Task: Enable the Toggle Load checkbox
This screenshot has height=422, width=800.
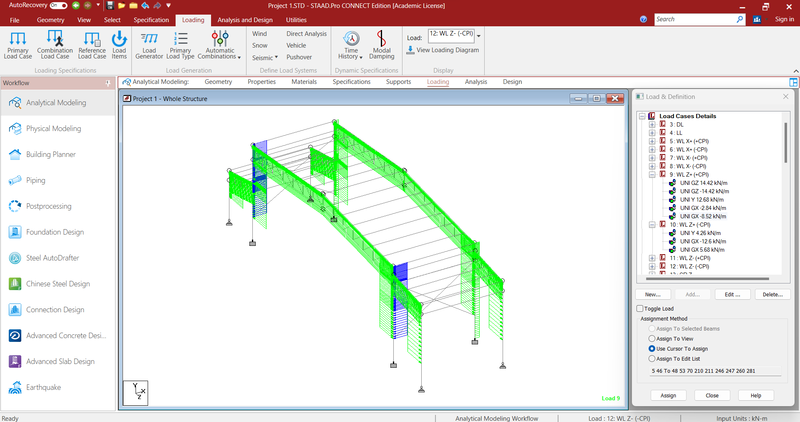Action: (x=640, y=309)
